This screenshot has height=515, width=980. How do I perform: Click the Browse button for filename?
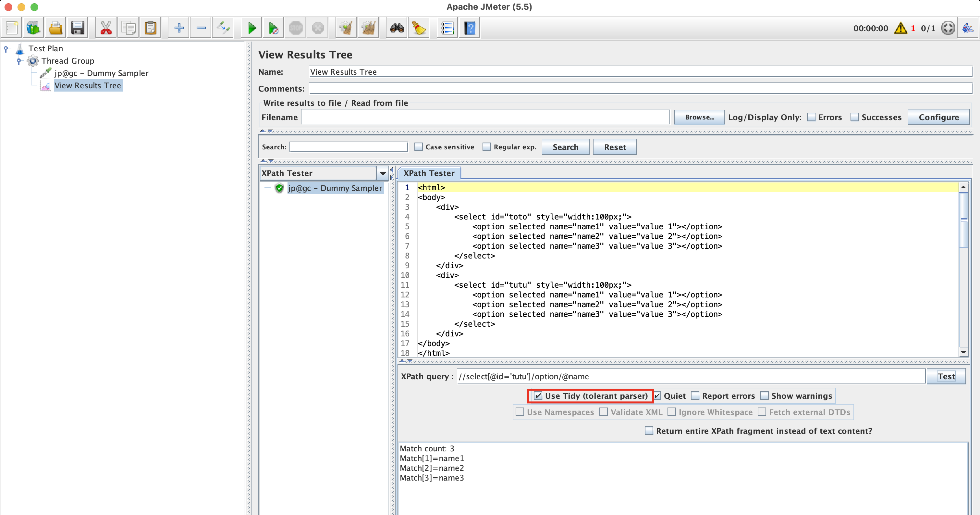coord(699,118)
